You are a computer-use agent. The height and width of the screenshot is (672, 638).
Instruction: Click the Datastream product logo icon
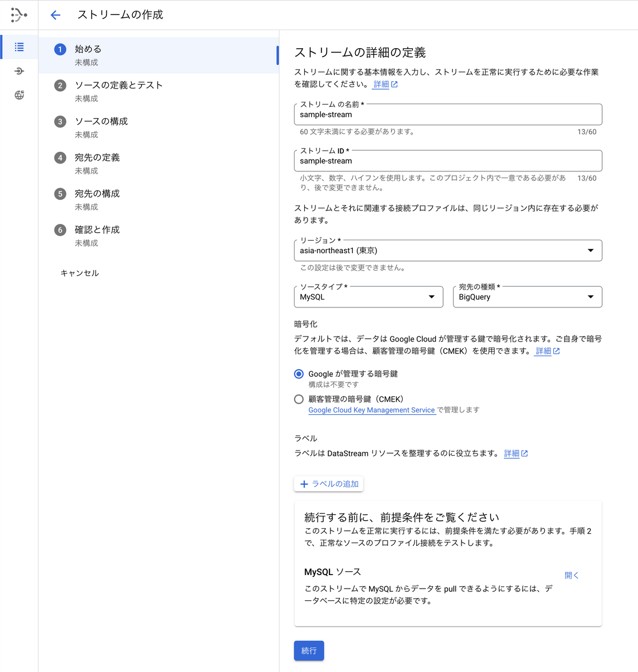(x=18, y=15)
